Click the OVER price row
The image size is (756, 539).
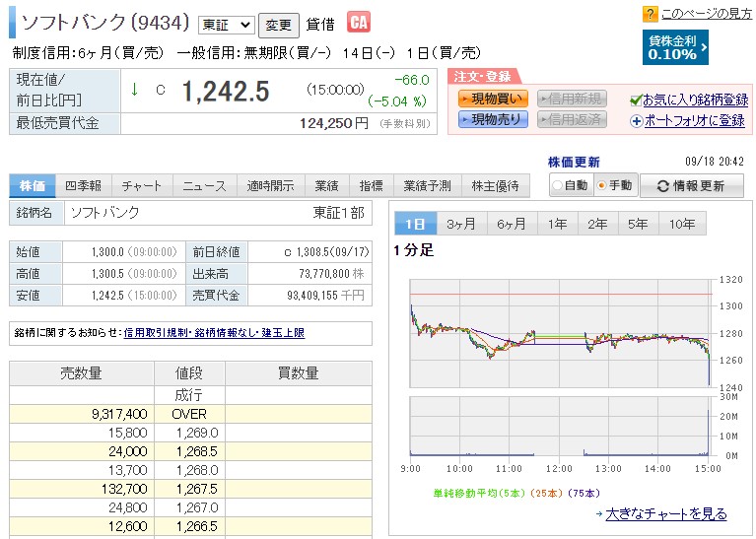pyautogui.click(x=190, y=414)
